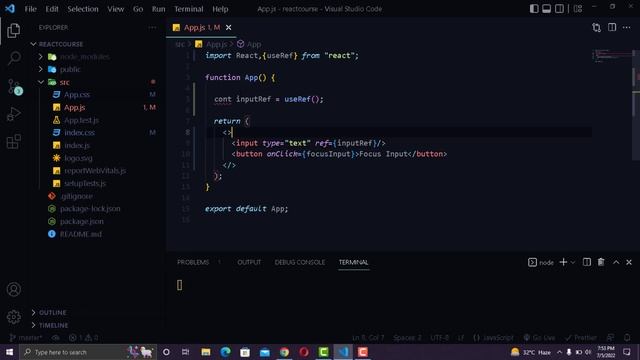Click Prettier in the status bar
The height and width of the screenshot is (360, 640).
point(580,338)
